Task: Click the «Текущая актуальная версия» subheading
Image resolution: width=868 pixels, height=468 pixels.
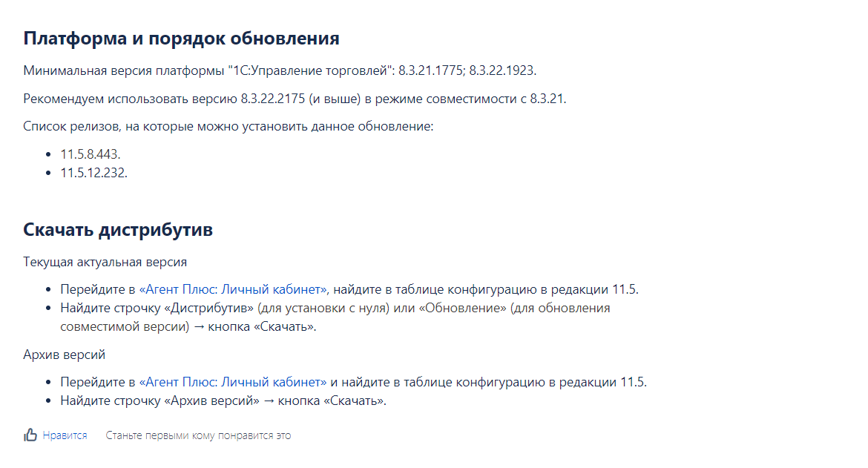Action: pyautogui.click(x=105, y=263)
